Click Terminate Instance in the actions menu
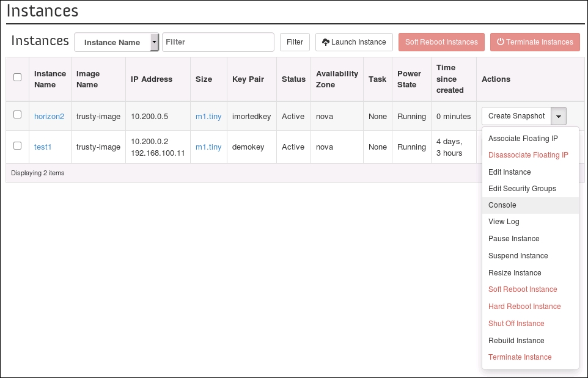Screen dimensions: 588x378 point(520,357)
